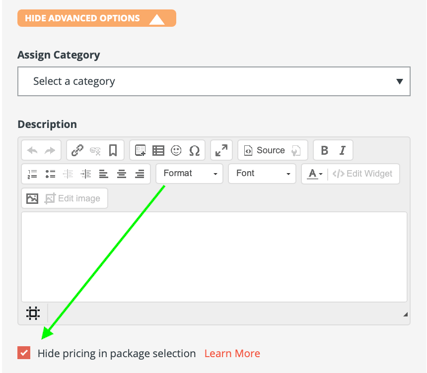Image resolution: width=427 pixels, height=373 pixels.
Task: Toggle italic formatting
Action: (342, 150)
